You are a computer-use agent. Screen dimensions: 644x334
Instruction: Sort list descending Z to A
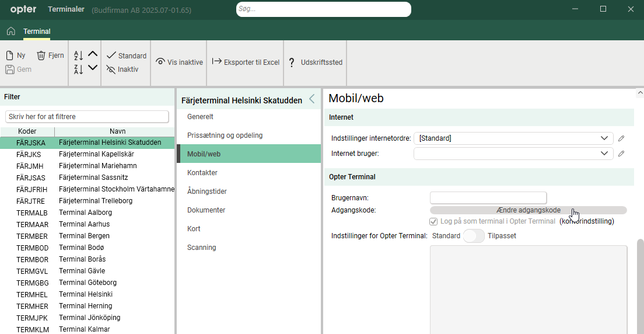pos(78,69)
